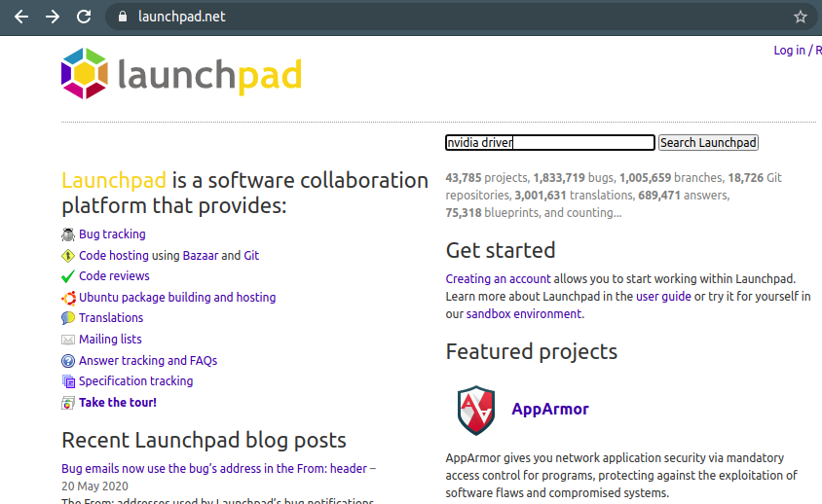Click the AppArmor shield logo
The width and height of the screenshot is (822, 504).
476,411
